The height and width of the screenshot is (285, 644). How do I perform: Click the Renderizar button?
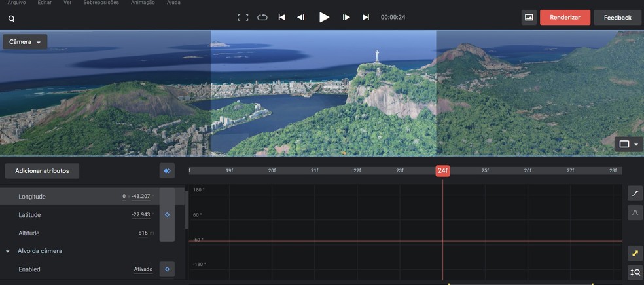[565, 18]
